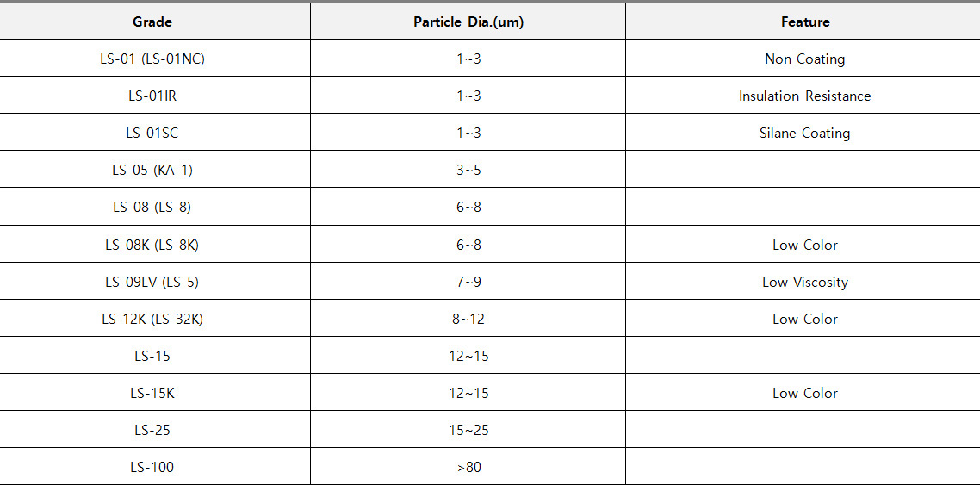The width and height of the screenshot is (980, 485).
Task: Click the 15~25 particle diameter cell
Action: [x=468, y=430]
